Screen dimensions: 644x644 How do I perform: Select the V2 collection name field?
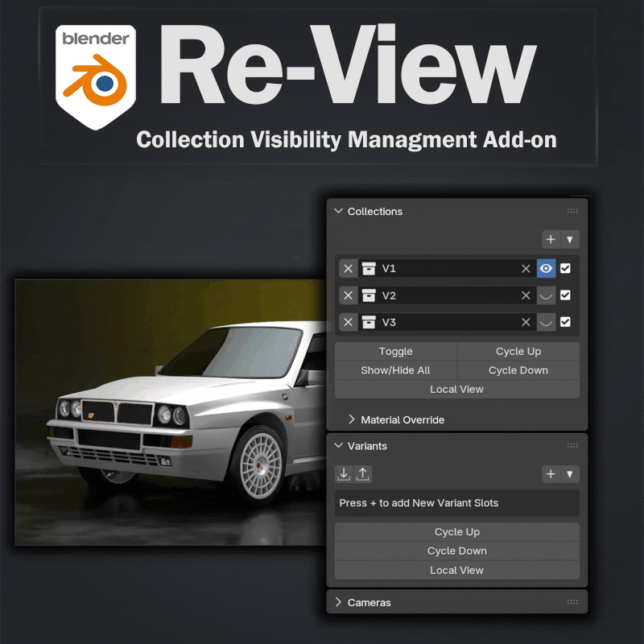pyautogui.click(x=448, y=295)
